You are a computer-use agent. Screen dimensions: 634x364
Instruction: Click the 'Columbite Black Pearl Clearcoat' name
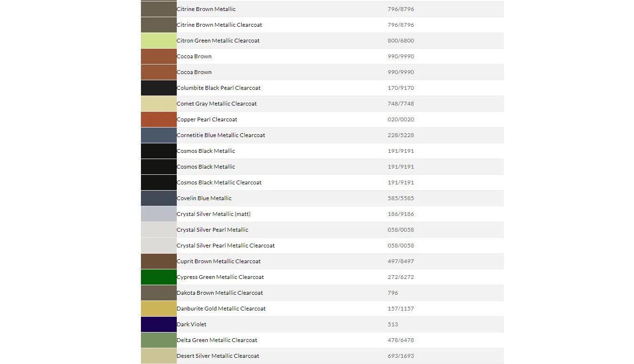(219, 88)
